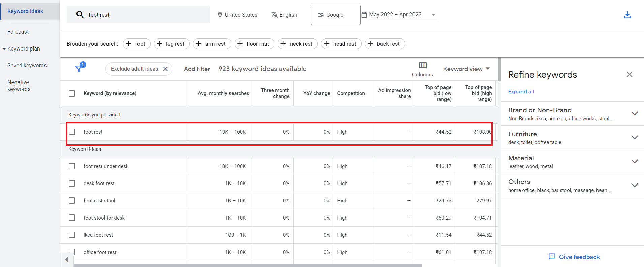Check the 'office foot rest' row
Image resolution: width=644 pixels, height=267 pixels.
72,252
